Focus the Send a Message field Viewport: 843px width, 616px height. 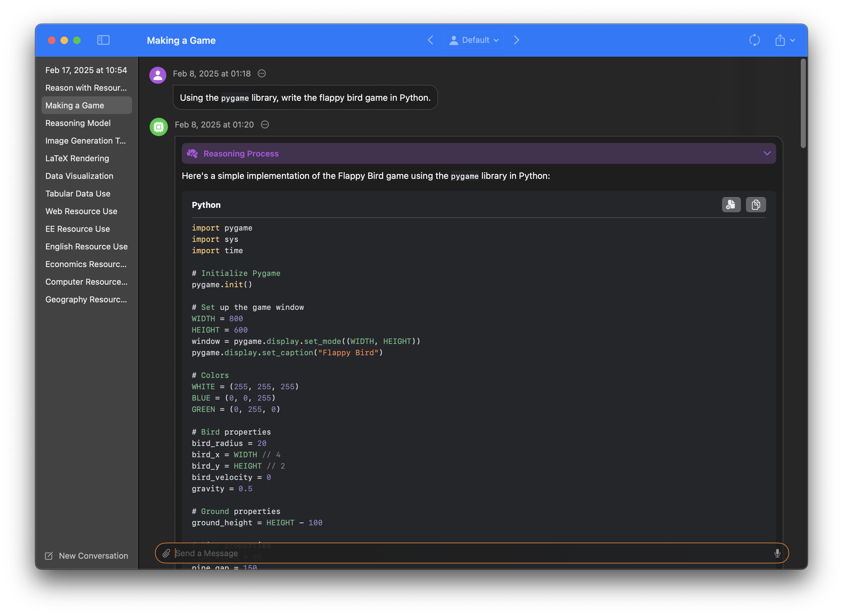[472, 553]
